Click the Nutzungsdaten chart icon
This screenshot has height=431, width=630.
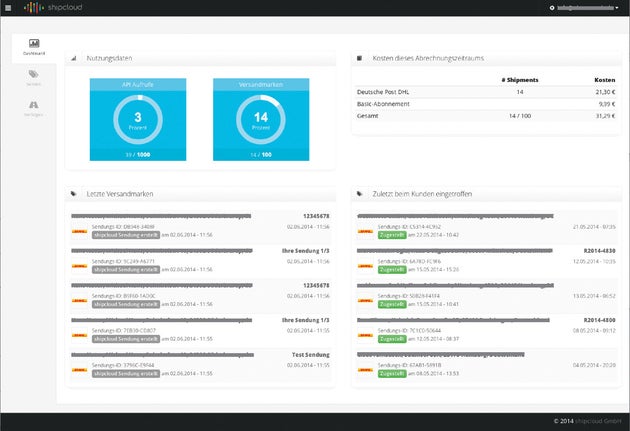click(x=74, y=58)
